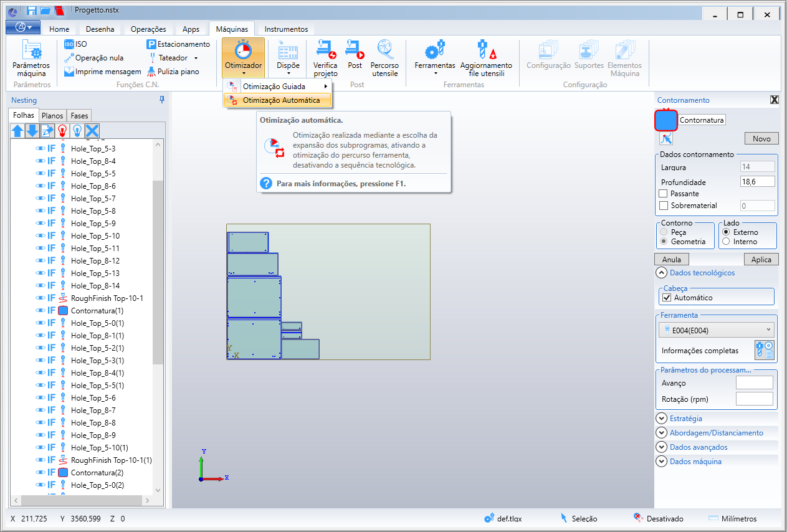Select the Pulizia piano function

[173, 72]
